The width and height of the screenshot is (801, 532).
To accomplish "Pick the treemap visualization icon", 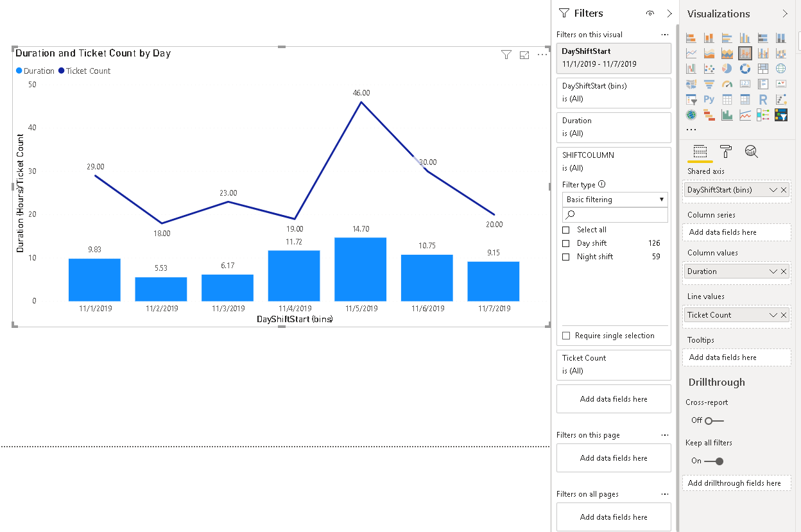I will pos(763,69).
